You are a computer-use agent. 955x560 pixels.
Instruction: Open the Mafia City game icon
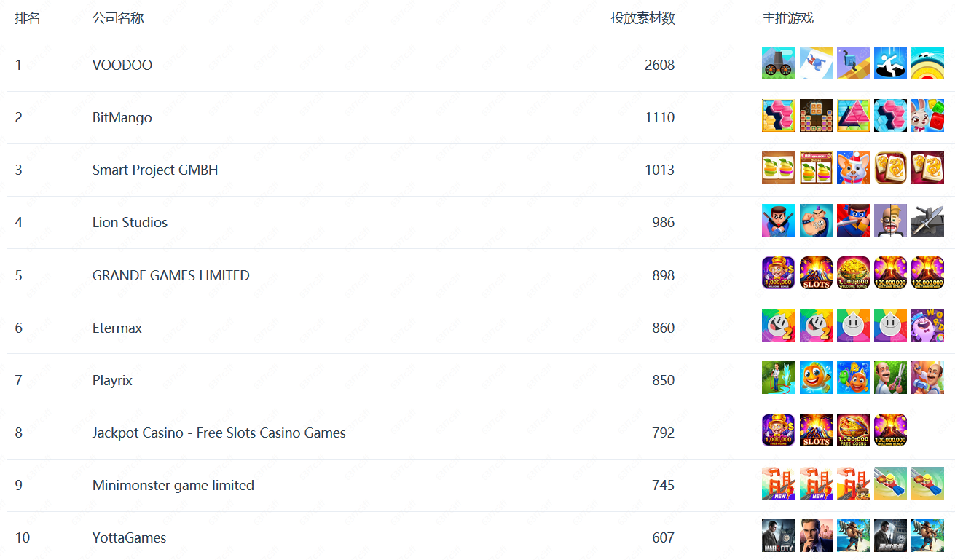778,536
